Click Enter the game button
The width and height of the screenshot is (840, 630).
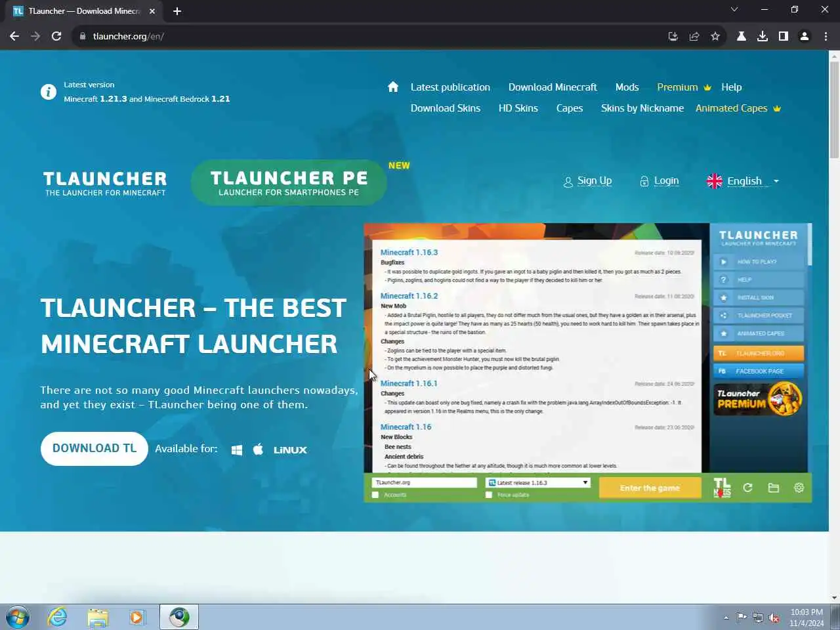650,488
